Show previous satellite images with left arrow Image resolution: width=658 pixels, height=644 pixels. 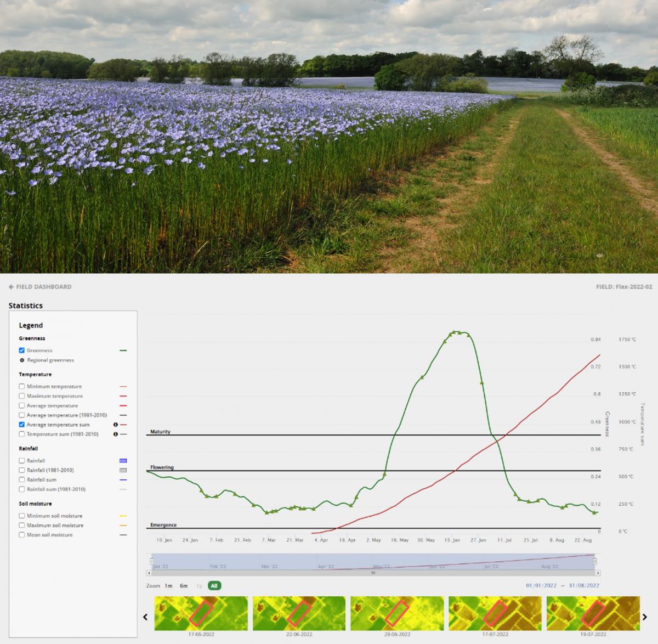point(145,617)
